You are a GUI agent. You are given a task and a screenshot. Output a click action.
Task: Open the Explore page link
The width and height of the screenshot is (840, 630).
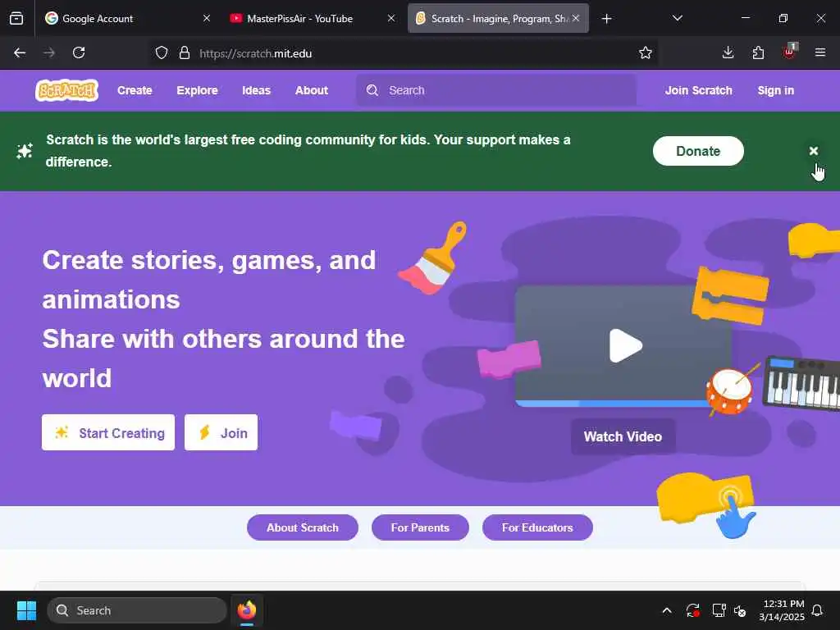pos(197,90)
